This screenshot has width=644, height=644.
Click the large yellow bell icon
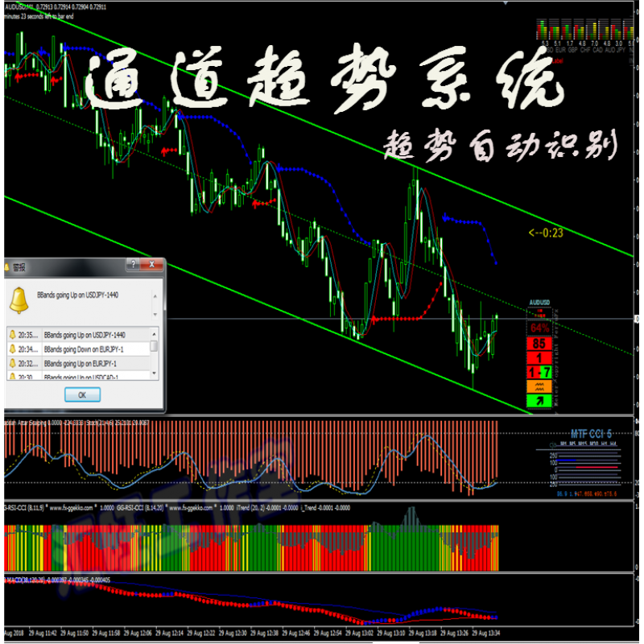(x=19, y=300)
